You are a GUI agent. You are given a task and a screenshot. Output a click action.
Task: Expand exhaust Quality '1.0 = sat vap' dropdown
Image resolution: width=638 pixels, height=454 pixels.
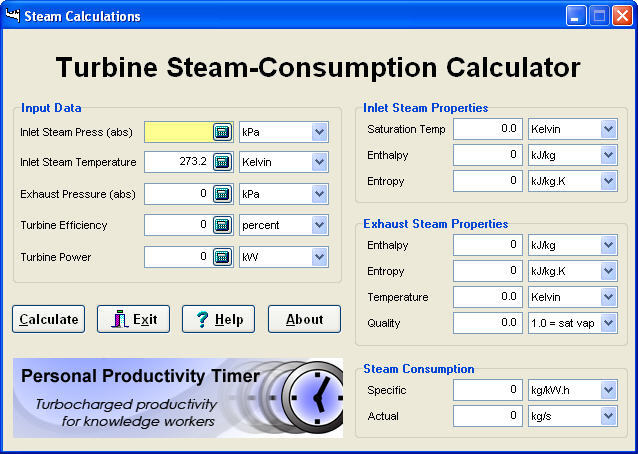608,323
